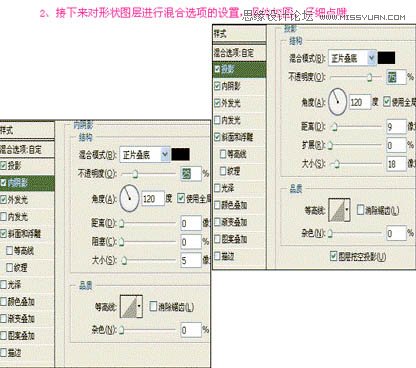Toggle 外发光 checkbox in right dialog's style list
The width and height of the screenshot is (416, 368).
[217, 103]
